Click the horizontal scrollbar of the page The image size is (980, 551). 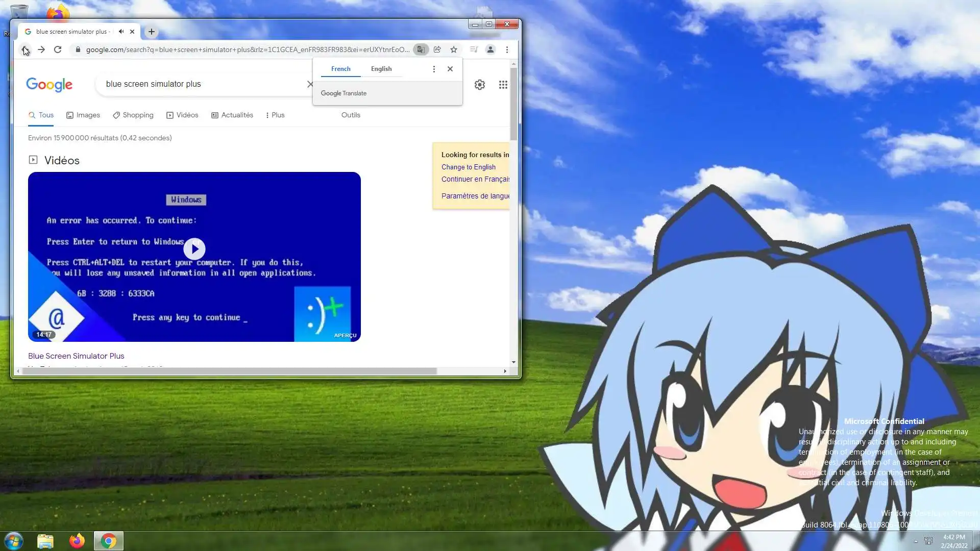coord(230,371)
